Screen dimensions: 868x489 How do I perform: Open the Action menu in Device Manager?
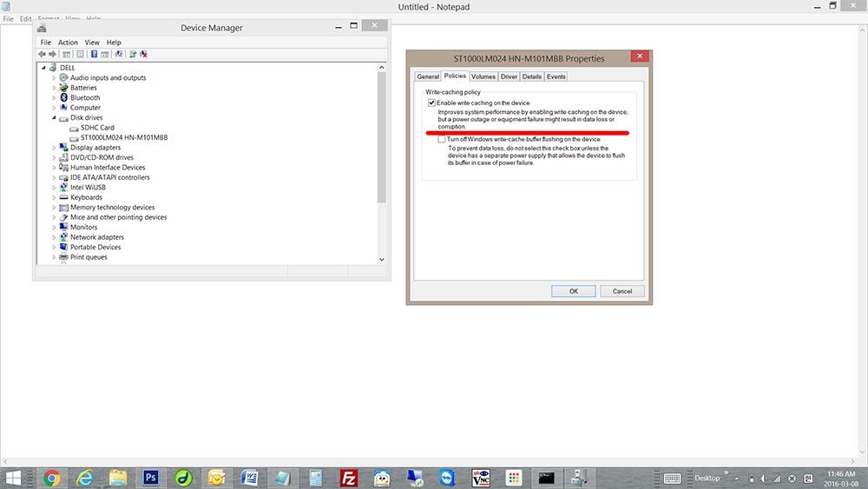(x=68, y=42)
